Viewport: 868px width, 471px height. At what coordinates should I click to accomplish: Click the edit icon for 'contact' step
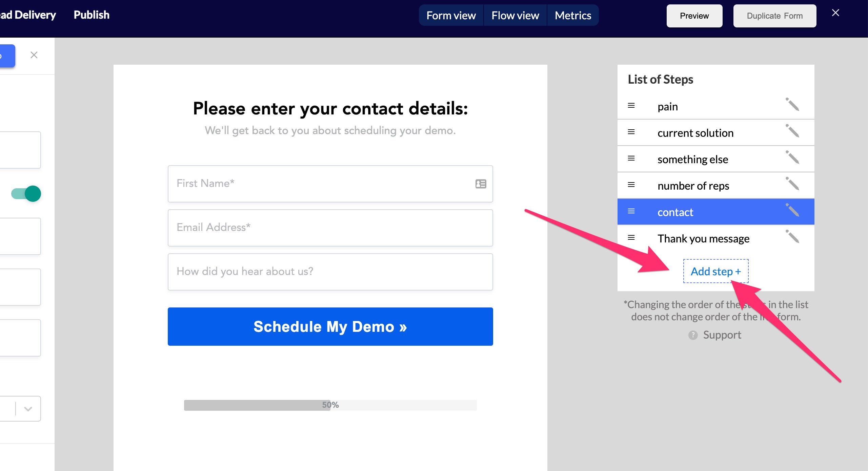[x=792, y=211]
